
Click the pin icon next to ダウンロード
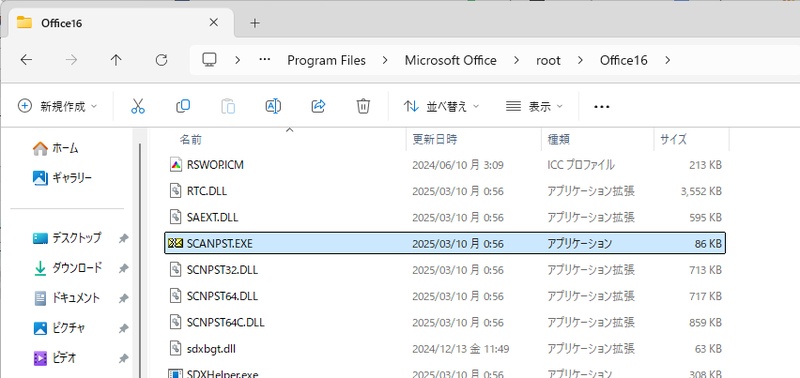click(123, 268)
